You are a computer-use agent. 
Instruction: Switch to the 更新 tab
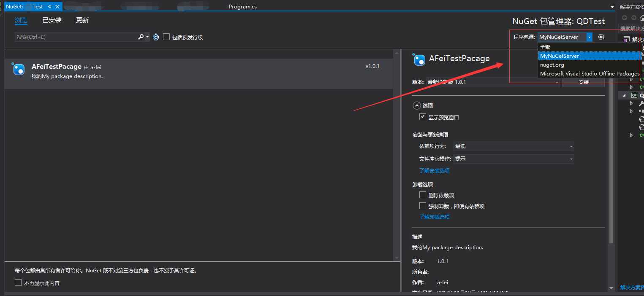pyautogui.click(x=82, y=20)
